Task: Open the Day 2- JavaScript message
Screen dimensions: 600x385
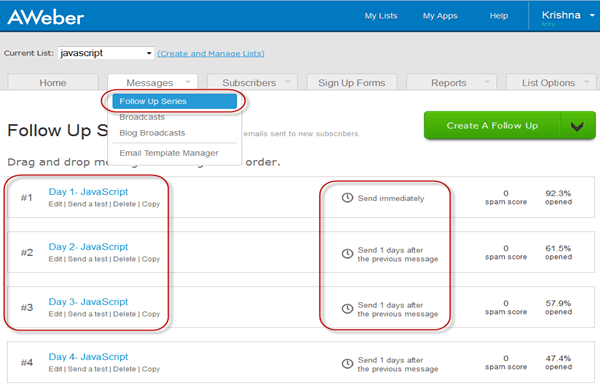Action: click(88, 247)
